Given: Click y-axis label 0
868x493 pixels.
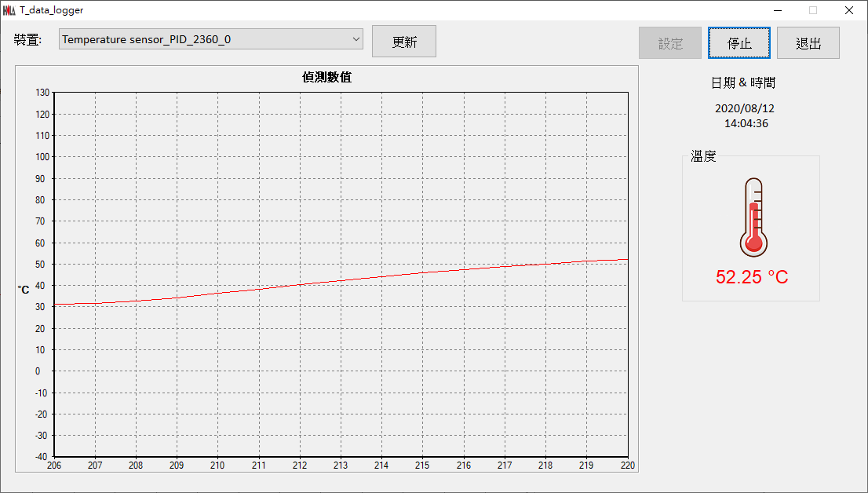Looking at the screenshot, I should point(38,371).
